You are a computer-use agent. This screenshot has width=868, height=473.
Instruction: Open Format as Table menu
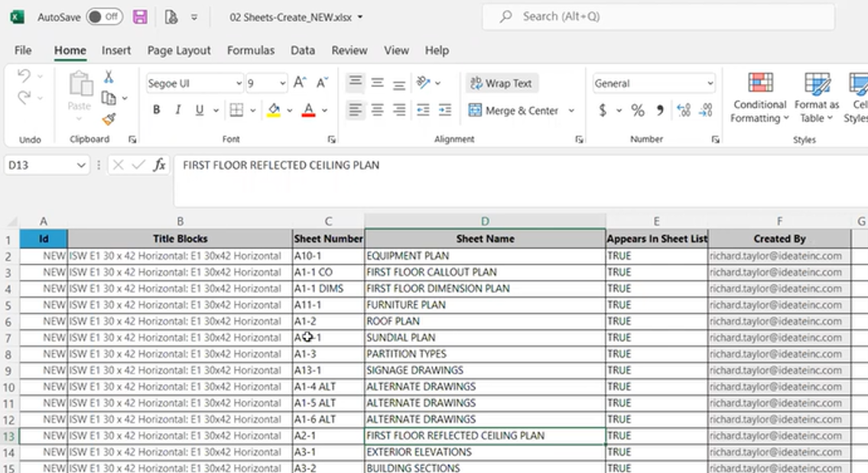click(817, 99)
